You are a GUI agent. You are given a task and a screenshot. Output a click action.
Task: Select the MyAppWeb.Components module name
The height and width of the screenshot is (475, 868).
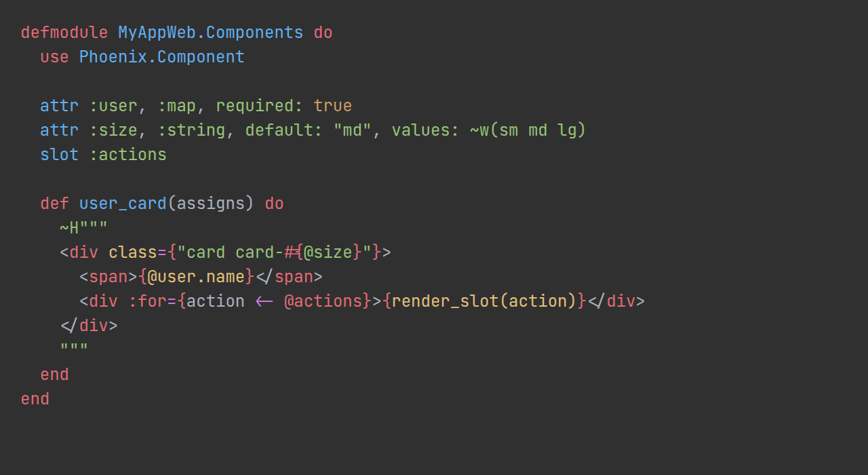click(211, 33)
